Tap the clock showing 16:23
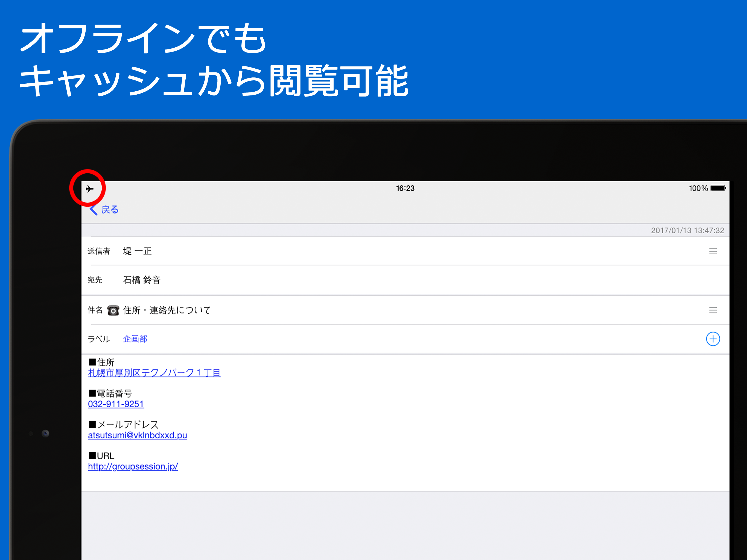 405,188
